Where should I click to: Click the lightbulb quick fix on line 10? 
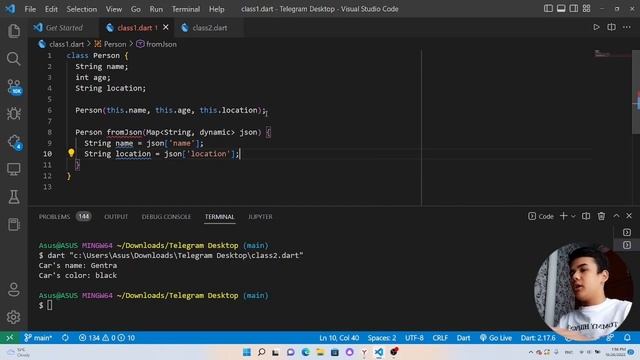[x=71, y=153]
